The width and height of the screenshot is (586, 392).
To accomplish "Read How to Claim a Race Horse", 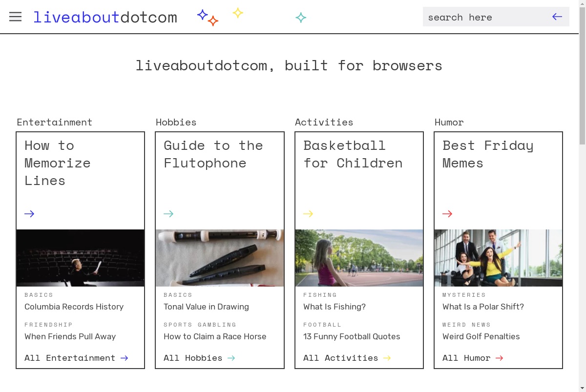I will [x=215, y=337].
